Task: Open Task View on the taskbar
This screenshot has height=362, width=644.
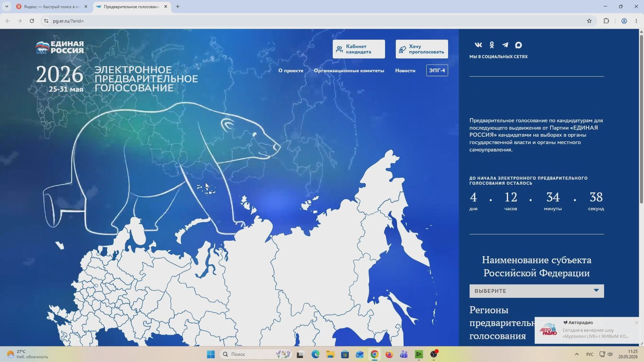Action: point(300,354)
